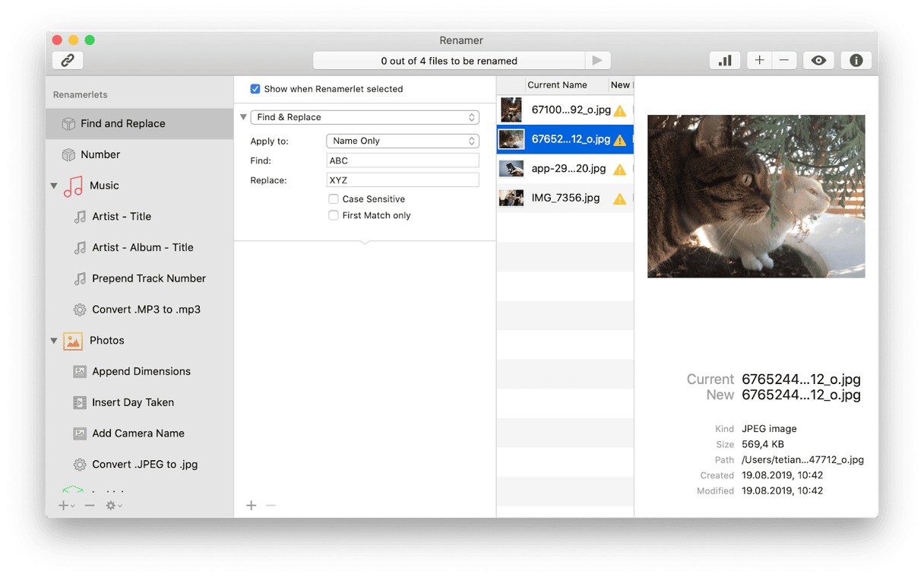This screenshot has width=924, height=578.
Task: Collapse the Photos group triangle
Action: point(54,341)
